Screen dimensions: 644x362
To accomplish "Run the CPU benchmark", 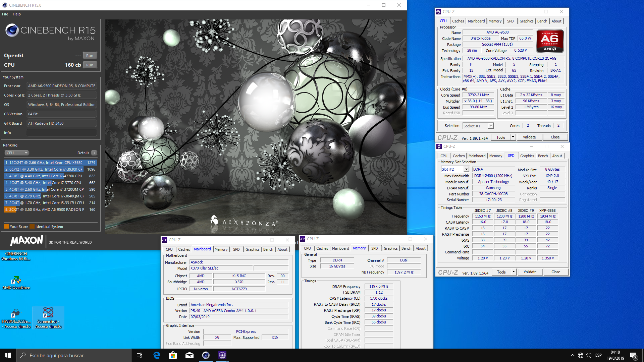I will coord(90,65).
